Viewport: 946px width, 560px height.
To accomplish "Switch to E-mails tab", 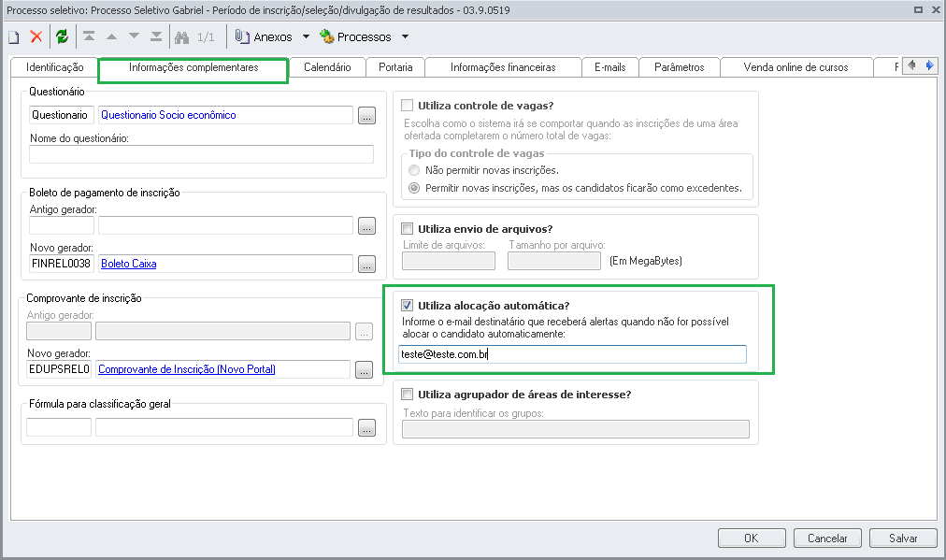I will 610,67.
